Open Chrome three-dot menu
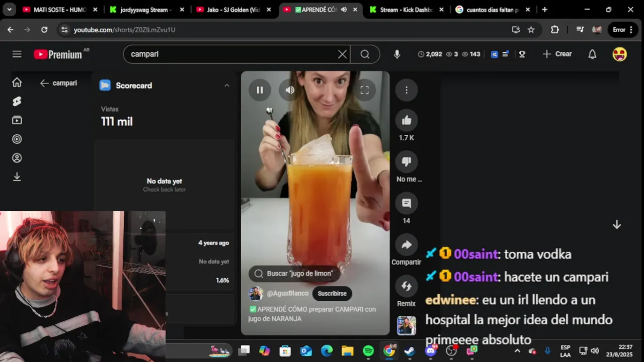 (x=630, y=30)
